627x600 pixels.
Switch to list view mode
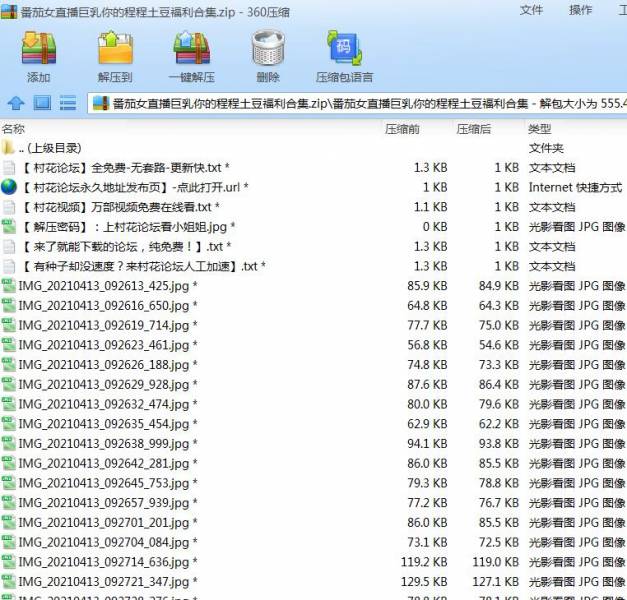pyautogui.click(x=68, y=103)
